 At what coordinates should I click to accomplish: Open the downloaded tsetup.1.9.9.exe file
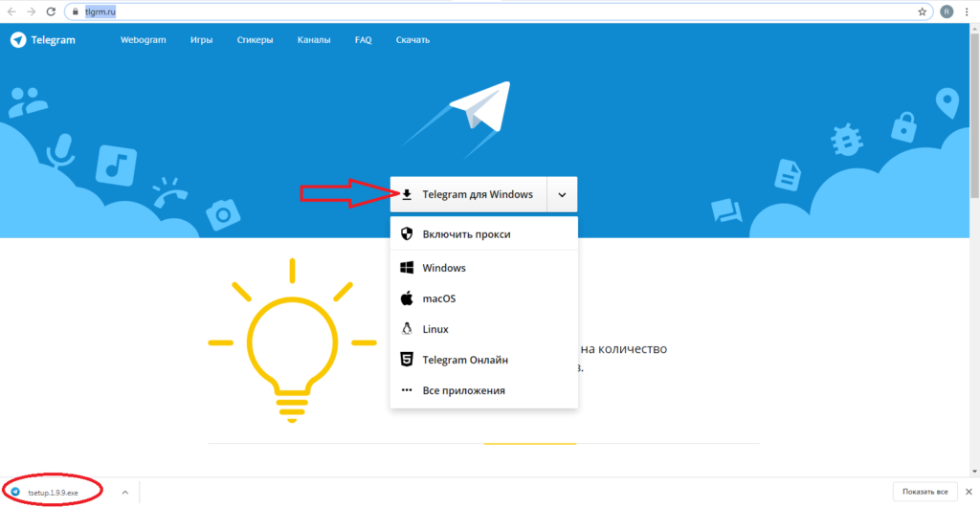(54, 492)
